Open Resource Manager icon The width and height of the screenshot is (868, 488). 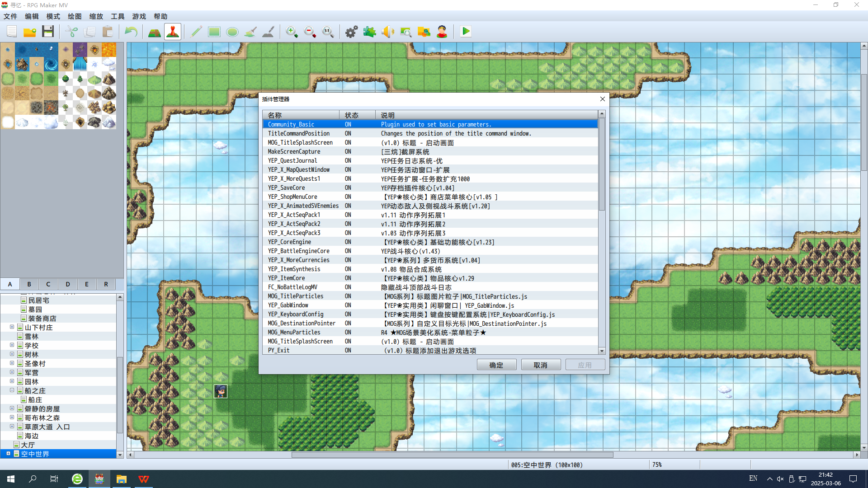click(424, 32)
